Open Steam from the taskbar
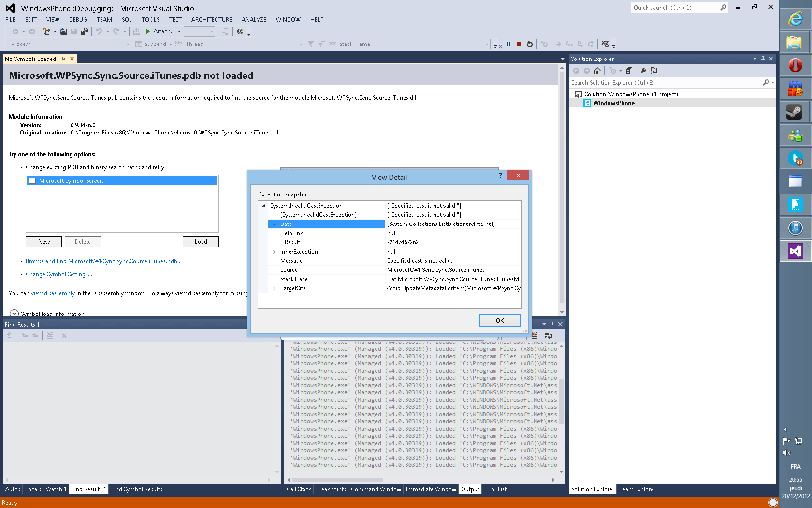 (x=796, y=112)
